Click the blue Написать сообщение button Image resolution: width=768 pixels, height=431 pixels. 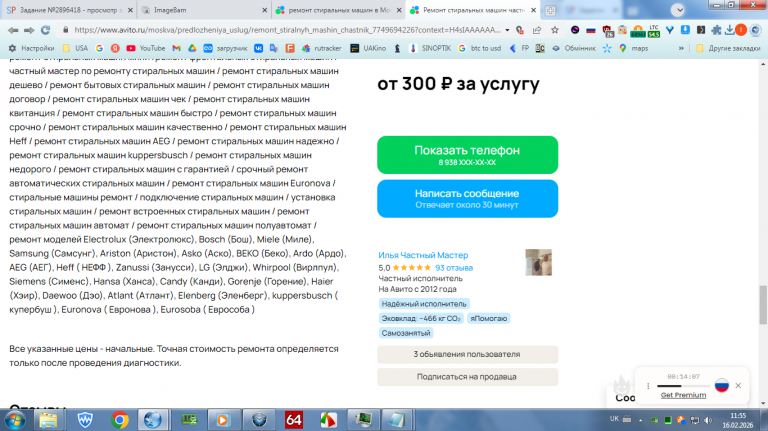click(467, 198)
